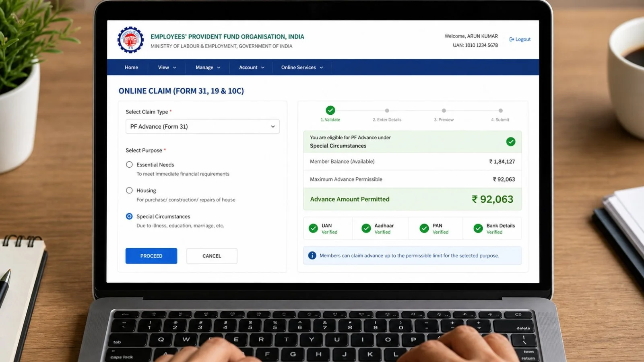The width and height of the screenshot is (644, 362).
Task: Select the Special Circumstances radio button
Action: point(129,216)
